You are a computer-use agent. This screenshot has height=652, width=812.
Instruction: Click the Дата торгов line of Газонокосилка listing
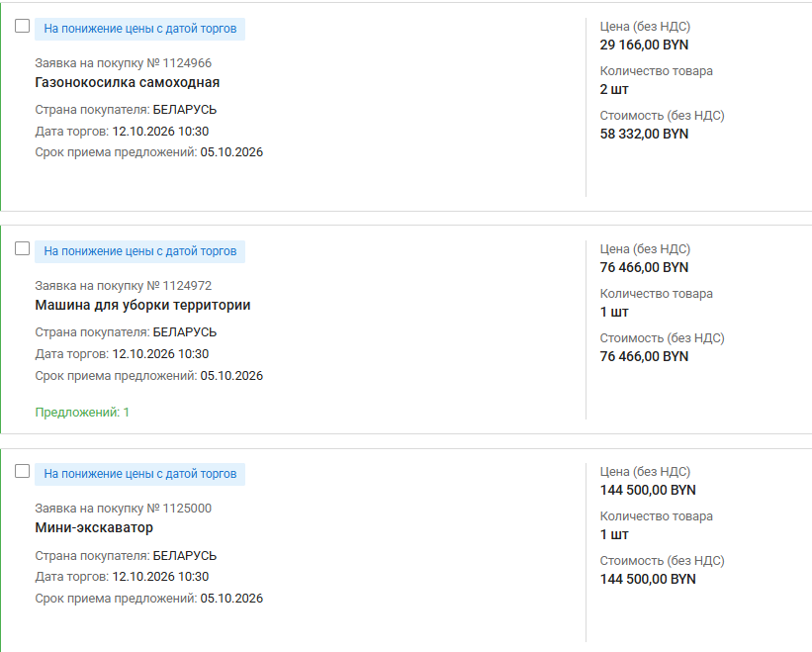(122, 132)
